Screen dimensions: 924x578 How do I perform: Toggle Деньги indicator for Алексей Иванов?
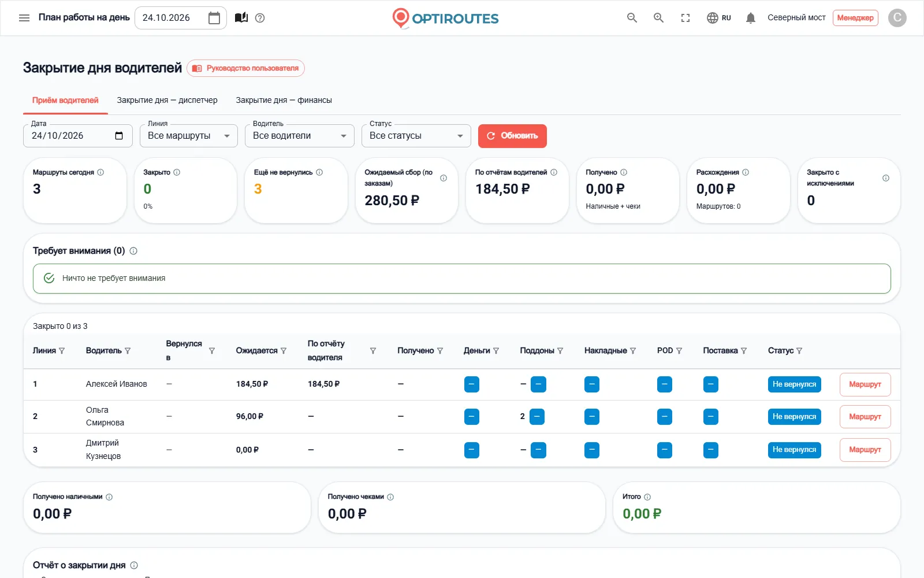(x=472, y=384)
